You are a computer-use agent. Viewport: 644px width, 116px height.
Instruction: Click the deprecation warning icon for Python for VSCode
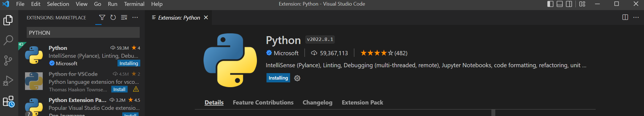coord(136,89)
